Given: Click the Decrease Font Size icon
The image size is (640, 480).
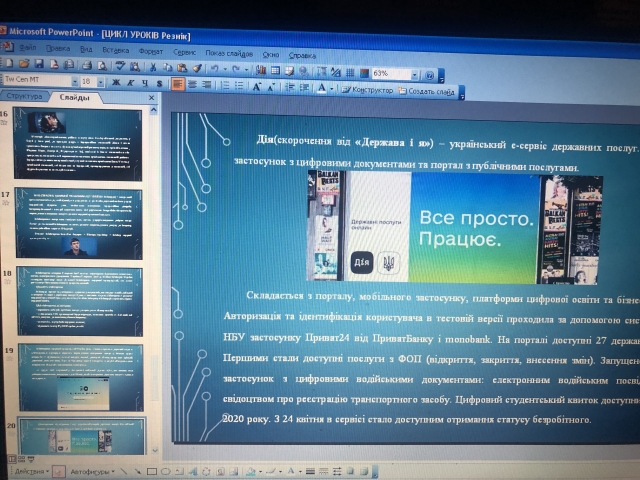Looking at the screenshot, I should (x=271, y=87).
